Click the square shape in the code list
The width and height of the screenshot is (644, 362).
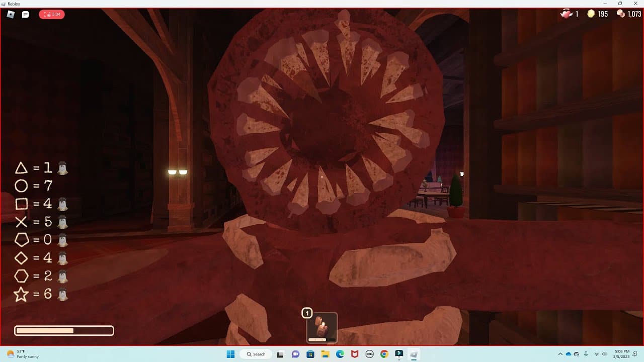[x=21, y=204]
